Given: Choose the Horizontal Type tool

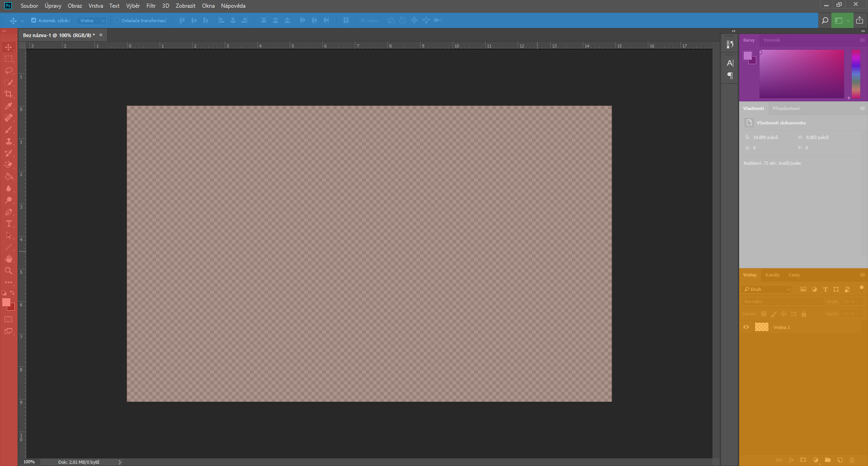Looking at the screenshot, I should 9,224.
